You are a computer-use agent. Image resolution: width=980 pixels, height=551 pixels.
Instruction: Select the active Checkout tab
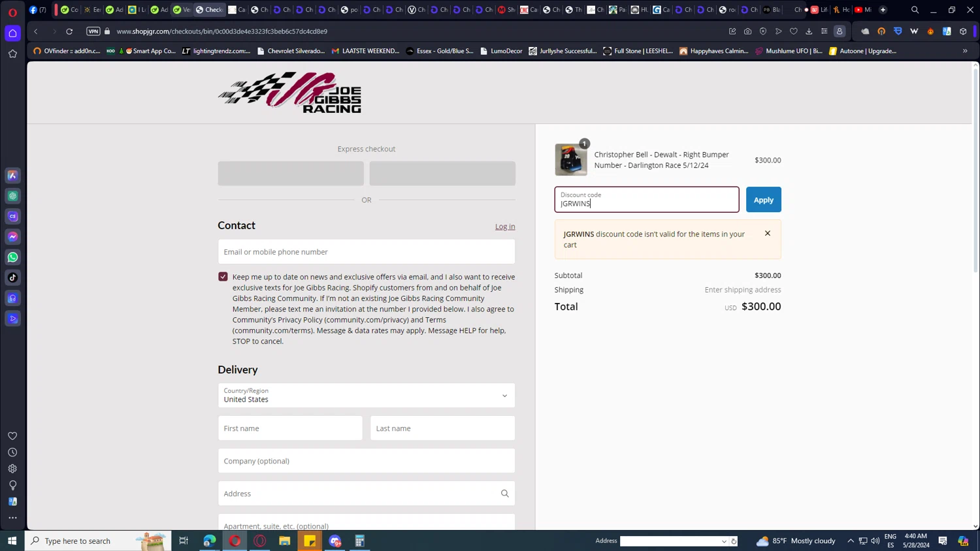209,10
